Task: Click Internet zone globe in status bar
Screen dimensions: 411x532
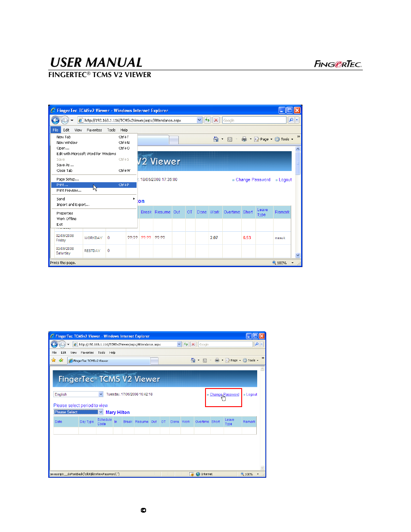Action: click(x=198, y=474)
